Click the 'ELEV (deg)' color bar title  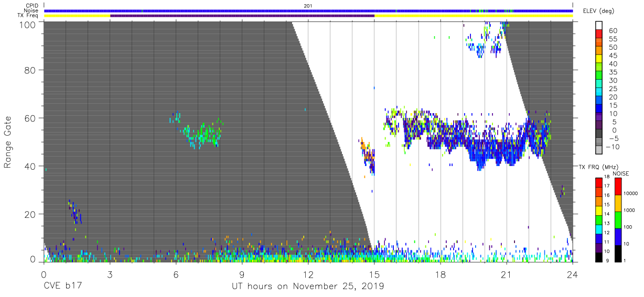coord(598,12)
